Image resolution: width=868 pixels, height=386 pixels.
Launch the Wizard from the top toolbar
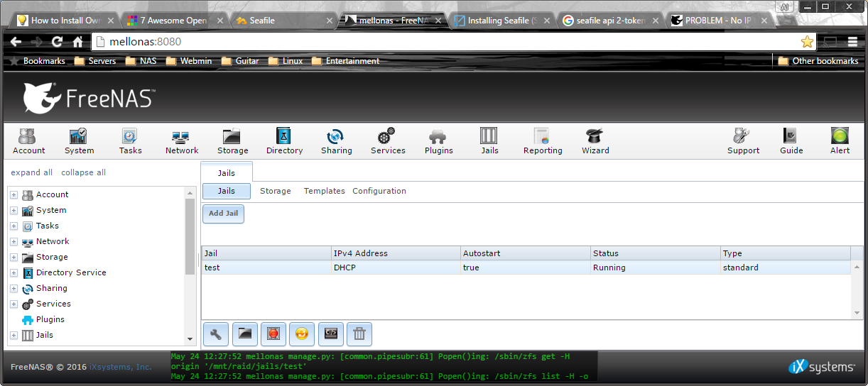pos(595,141)
